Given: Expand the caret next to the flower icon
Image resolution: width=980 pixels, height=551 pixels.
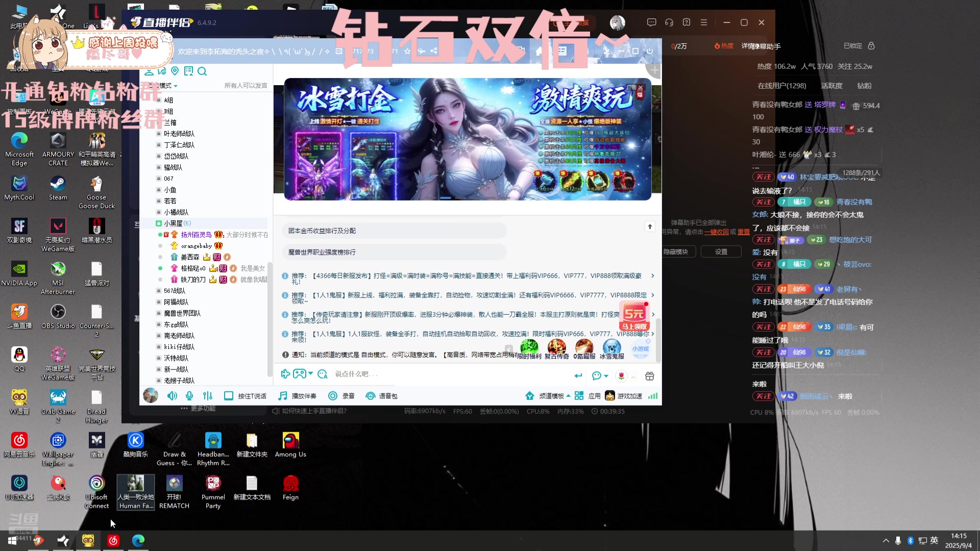Looking at the screenshot, I should 633,377.
